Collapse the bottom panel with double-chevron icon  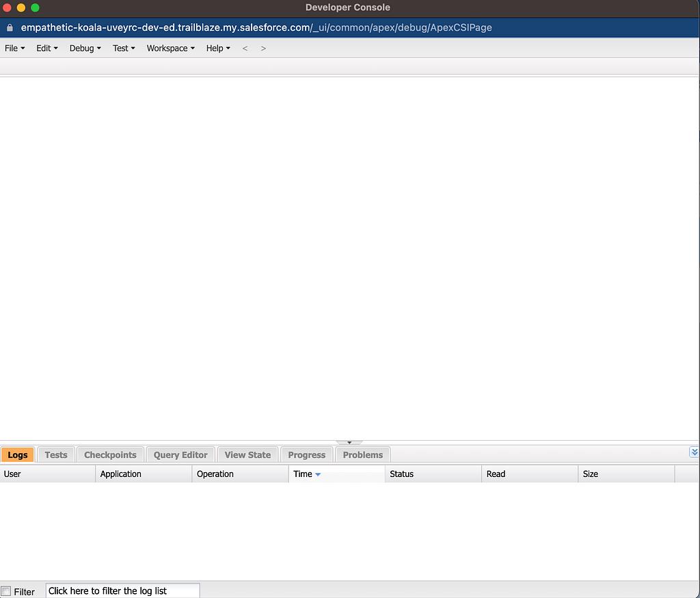[x=694, y=452]
